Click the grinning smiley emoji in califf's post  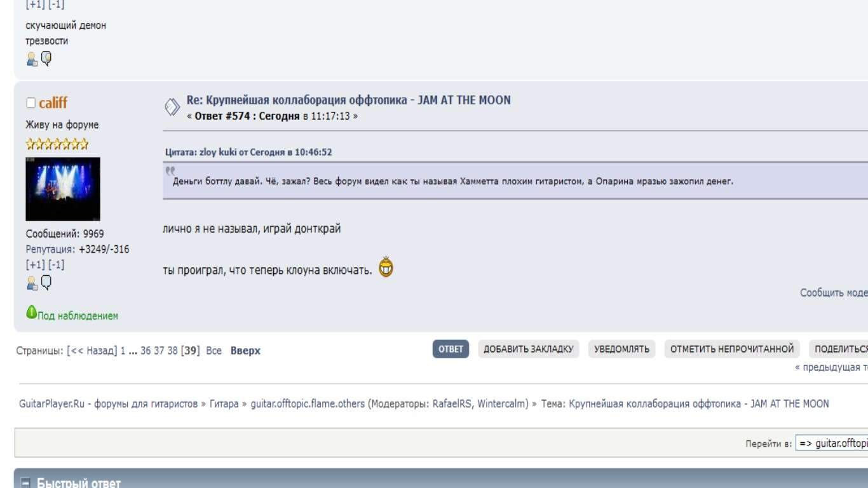pyautogui.click(x=386, y=267)
